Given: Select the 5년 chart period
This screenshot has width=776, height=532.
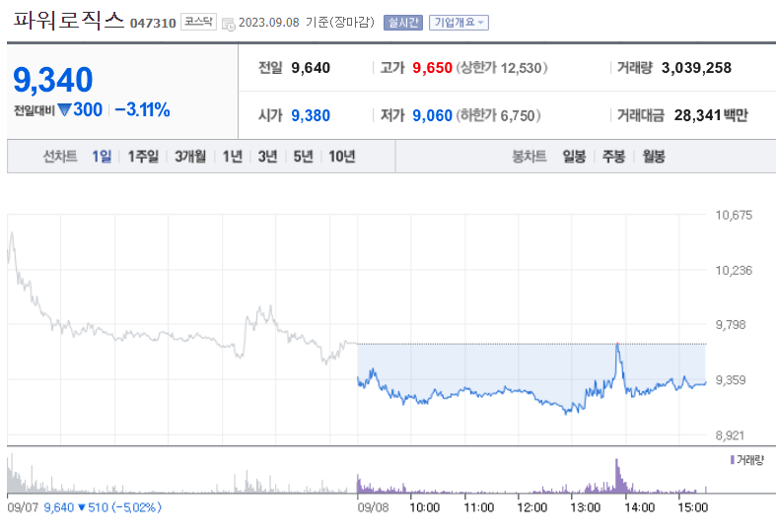Looking at the screenshot, I should tap(303, 157).
